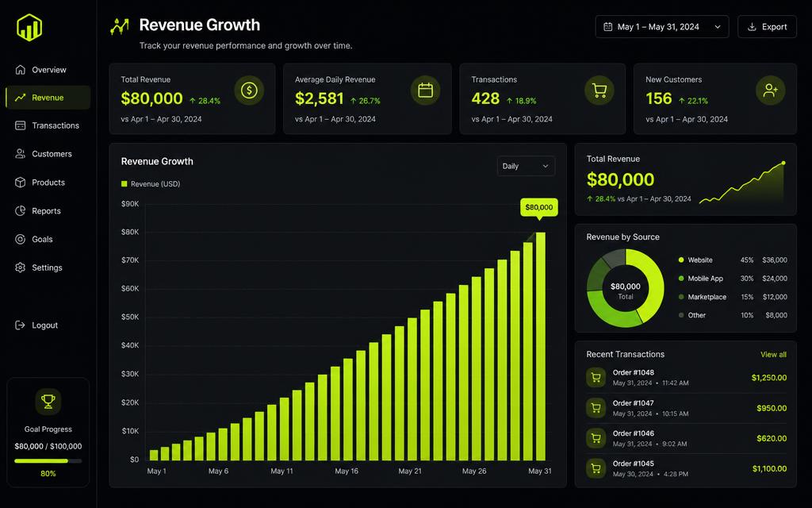Screen dimensions: 812x508
Task: Click the Other legend color dot
Action: [681, 315]
